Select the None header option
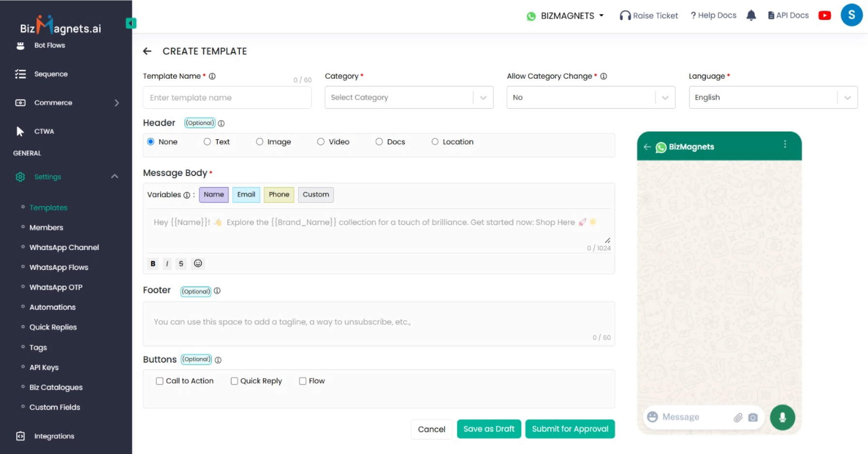The width and height of the screenshot is (868, 454). pos(151,142)
